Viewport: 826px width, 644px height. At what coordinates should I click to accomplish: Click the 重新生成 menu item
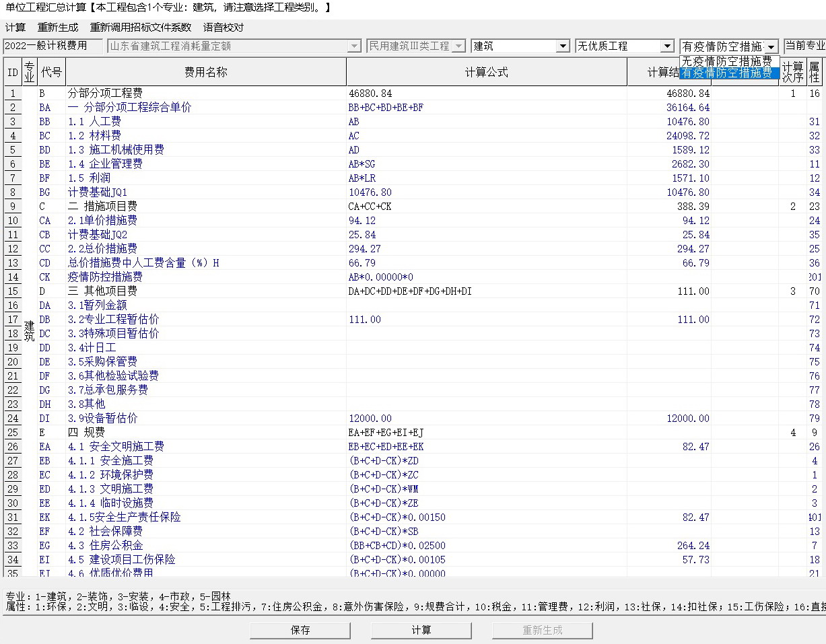tap(58, 28)
